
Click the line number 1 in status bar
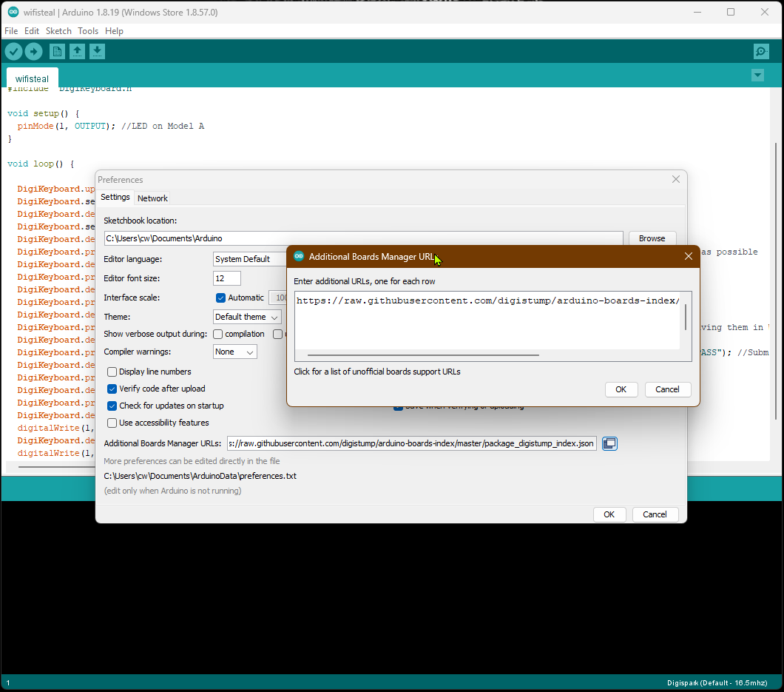(x=8, y=683)
